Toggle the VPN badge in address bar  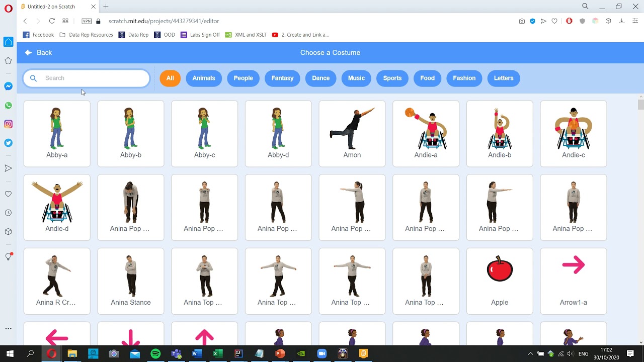tap(87, 21)
